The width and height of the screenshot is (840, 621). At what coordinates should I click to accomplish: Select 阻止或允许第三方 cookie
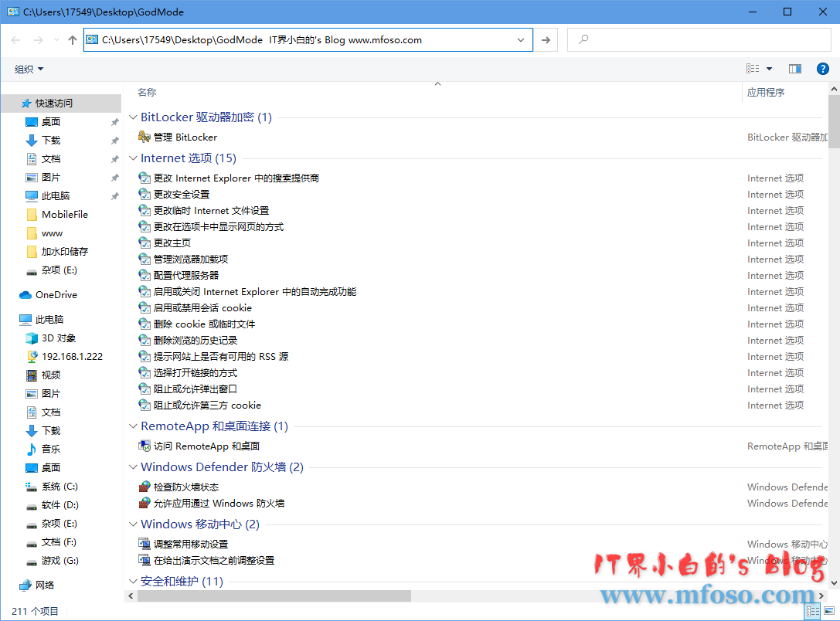pos(207,406)
